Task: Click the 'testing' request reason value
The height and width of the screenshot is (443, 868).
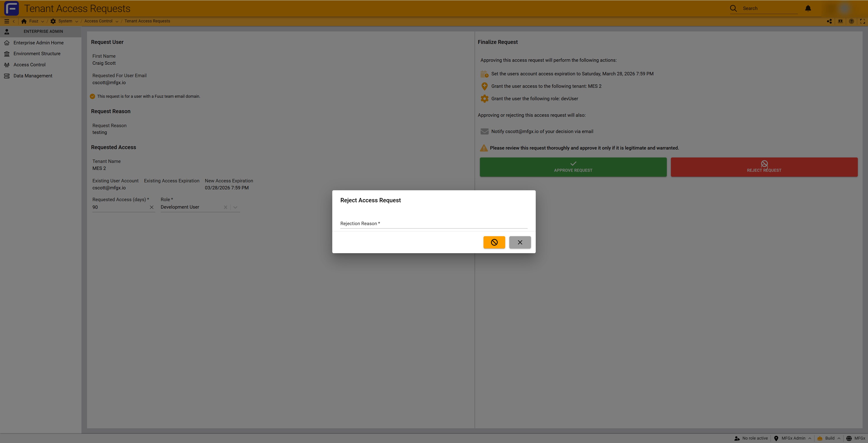Action: (99, 133)
